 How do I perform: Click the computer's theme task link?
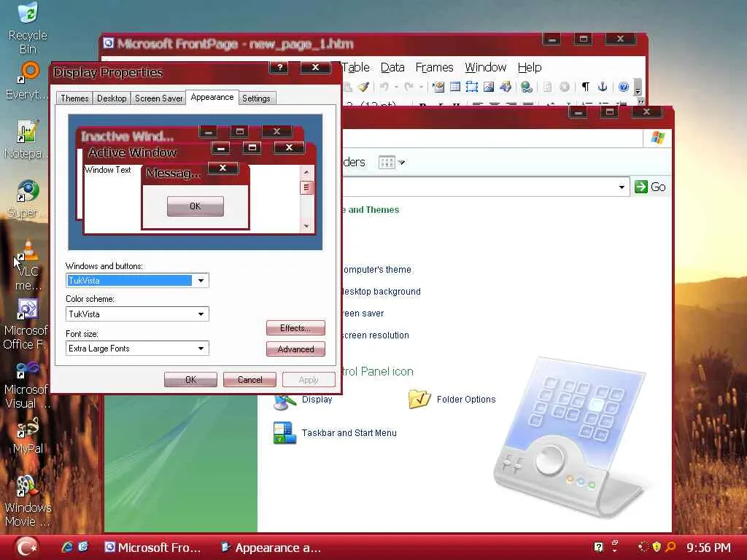(x=377, y=270)
